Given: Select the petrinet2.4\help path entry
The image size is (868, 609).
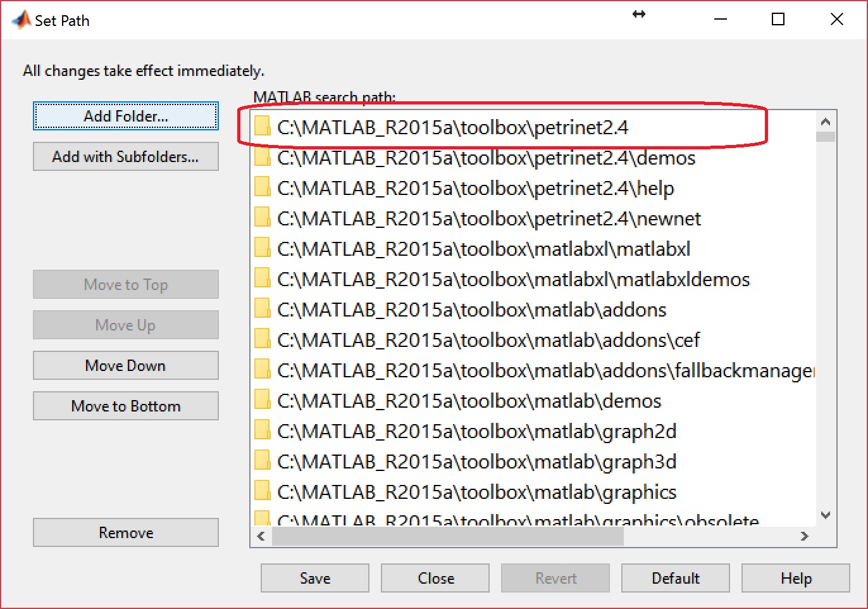Looking at the screenshot, I should [533, 188].
